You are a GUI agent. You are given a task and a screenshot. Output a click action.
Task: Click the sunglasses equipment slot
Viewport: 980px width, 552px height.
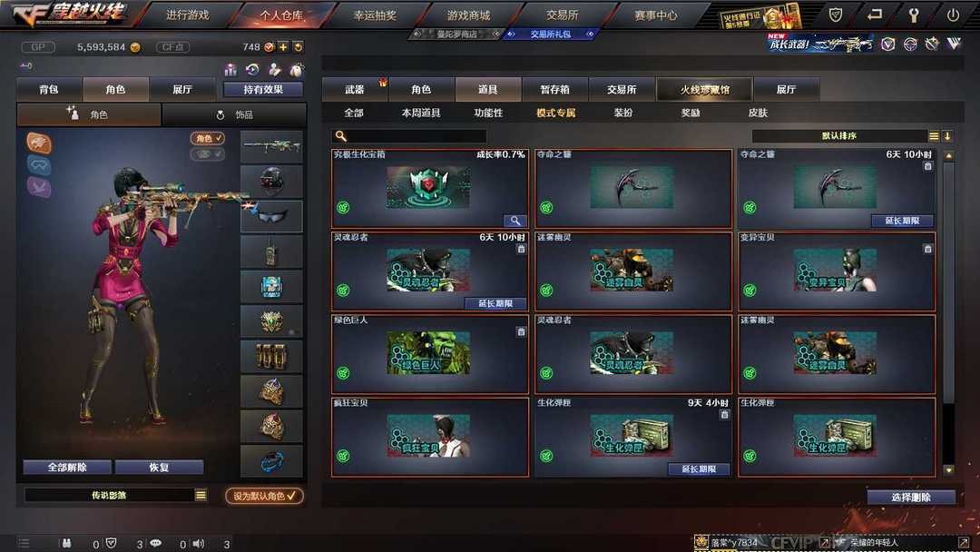(272, 216)
